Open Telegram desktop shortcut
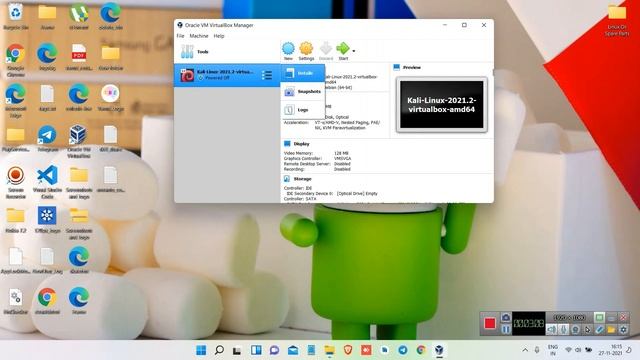Image resolution: width=640 pixels, height=360 pixels. click(x=47, y=139)
